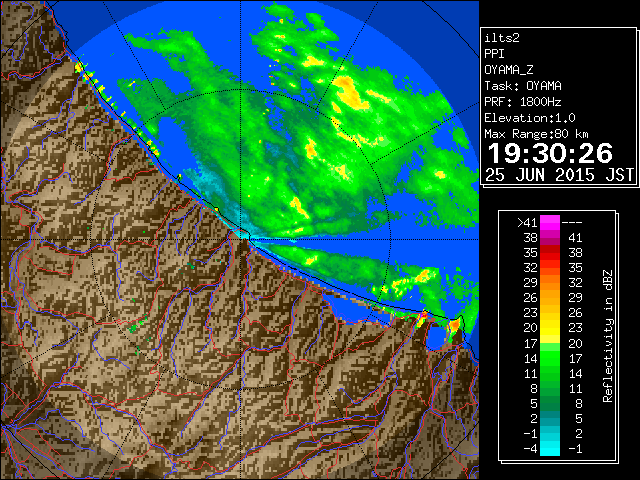Click the "Max Range:80 km" line
Screen dimensions: 640x480
[536, 134]
